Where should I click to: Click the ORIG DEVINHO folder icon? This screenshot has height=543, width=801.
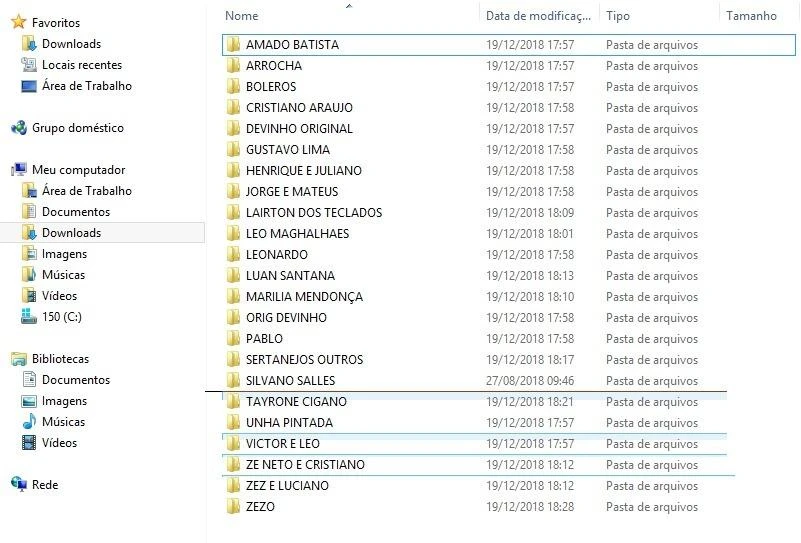(233, 317)
